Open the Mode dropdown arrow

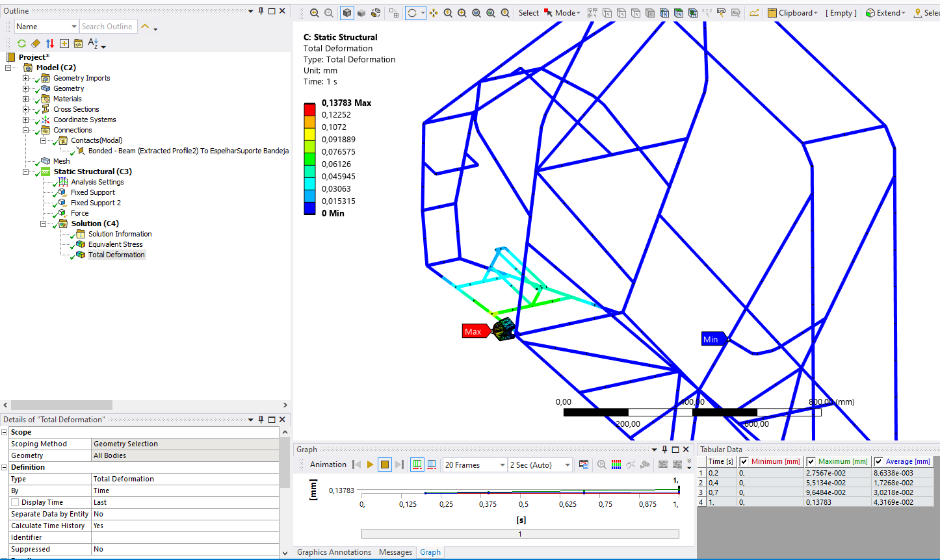coord(578,13)
